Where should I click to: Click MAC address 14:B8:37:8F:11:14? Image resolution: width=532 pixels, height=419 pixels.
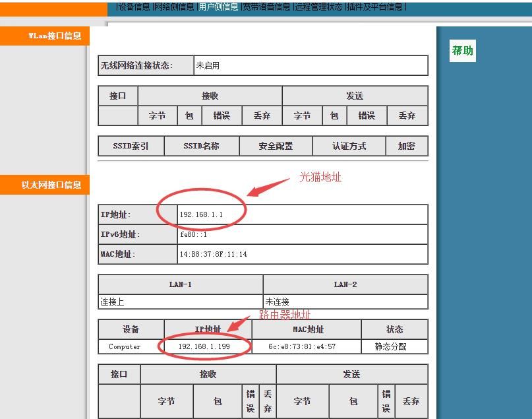click(303, 254)
